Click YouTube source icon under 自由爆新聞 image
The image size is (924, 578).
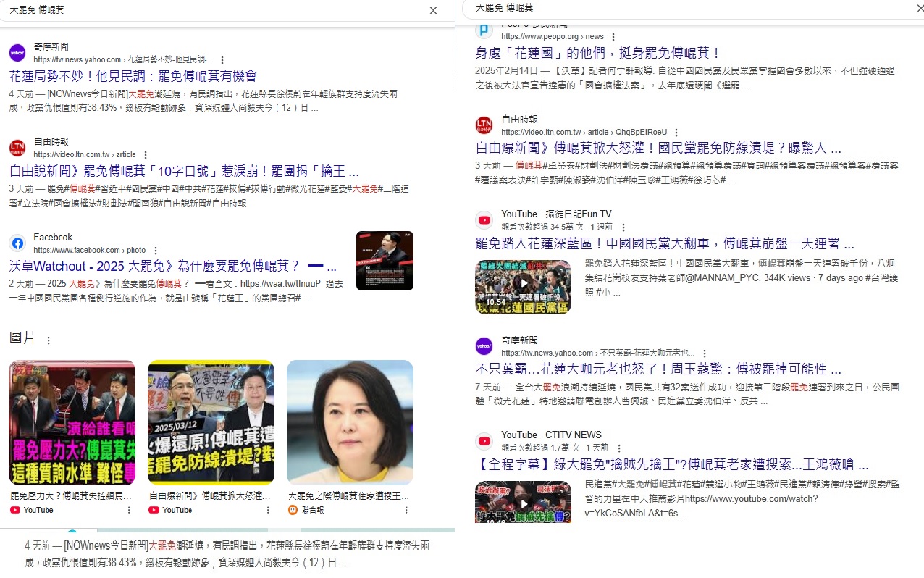[x=154, y=510]
